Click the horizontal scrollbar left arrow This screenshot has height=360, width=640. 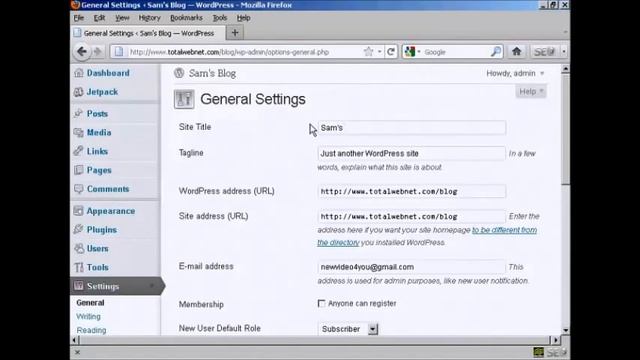[x=75, y=340]
